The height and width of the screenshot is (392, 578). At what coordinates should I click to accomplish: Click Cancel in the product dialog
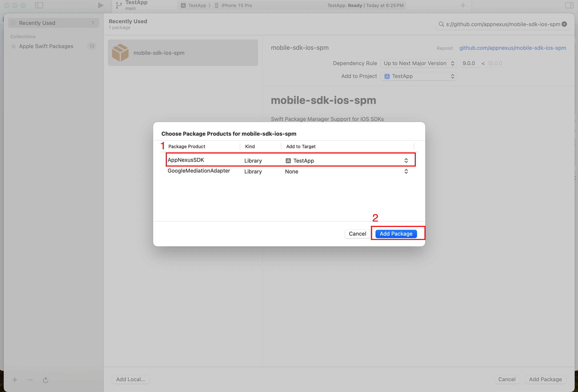click(357, 234)
